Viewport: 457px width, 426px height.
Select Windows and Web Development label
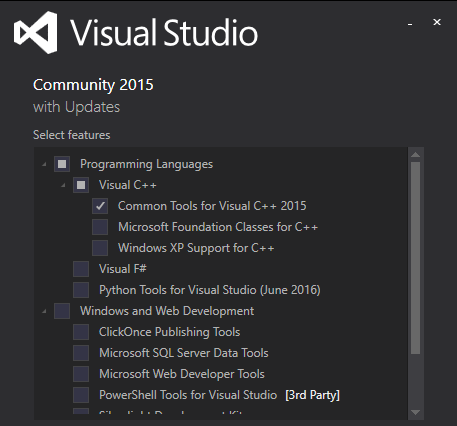167,311
